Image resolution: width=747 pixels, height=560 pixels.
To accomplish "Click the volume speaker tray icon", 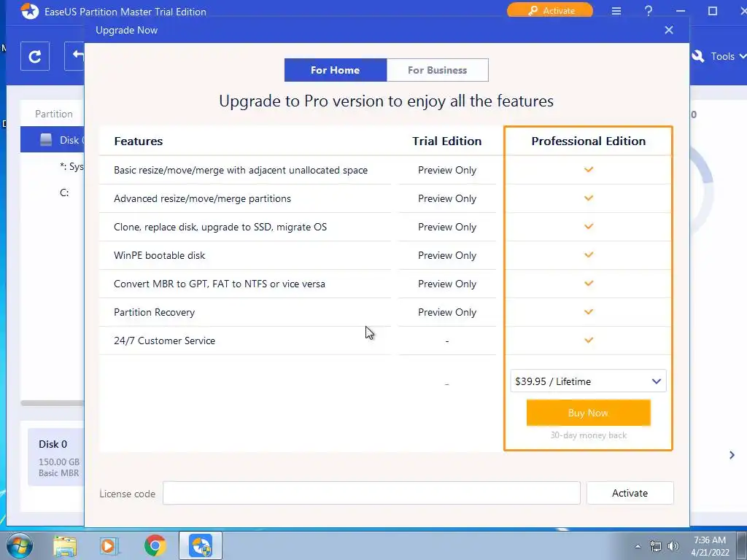I will (x=673, y=546).
